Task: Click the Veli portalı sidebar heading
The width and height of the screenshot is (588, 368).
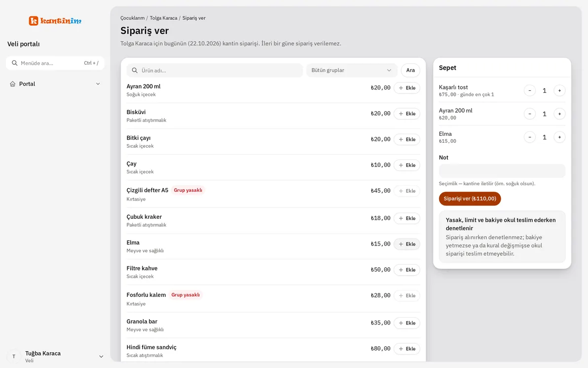Action: [x=23, y=44]
